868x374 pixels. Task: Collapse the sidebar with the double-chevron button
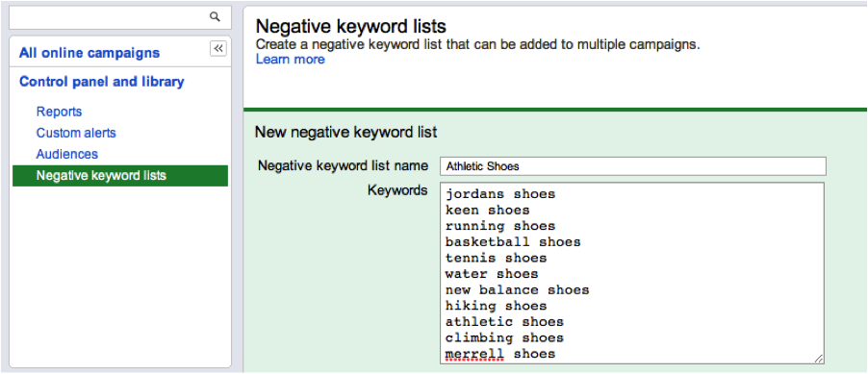(x=218, y=49)
